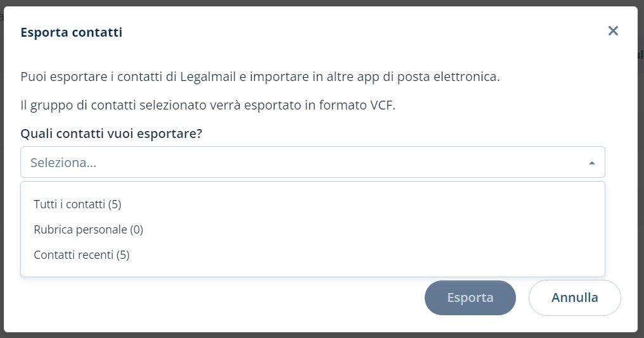The image size is (644, 338).
Task: Click the "(0)" count beside Rubrica personale
Action: pyautogui.click(x=136, y=229)
